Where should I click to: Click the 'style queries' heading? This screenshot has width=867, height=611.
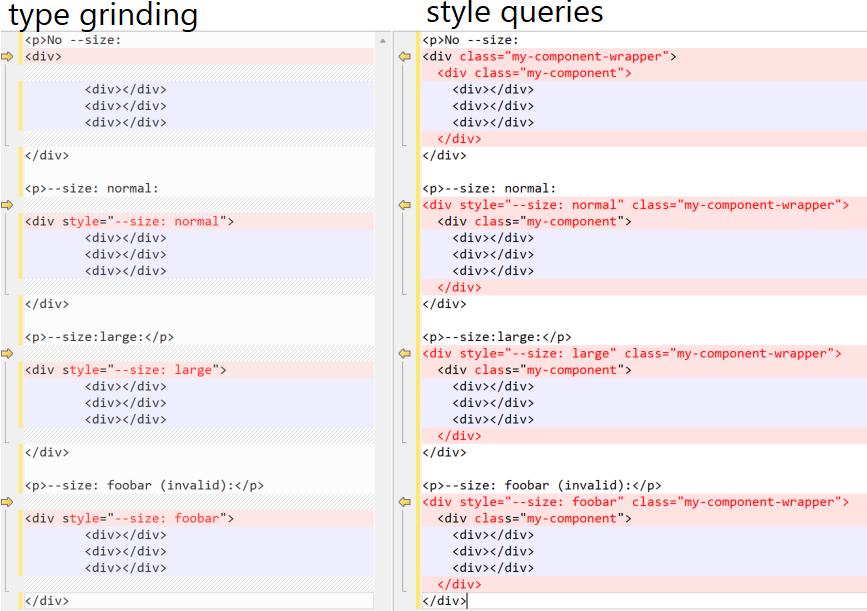(x=515, y=13)
